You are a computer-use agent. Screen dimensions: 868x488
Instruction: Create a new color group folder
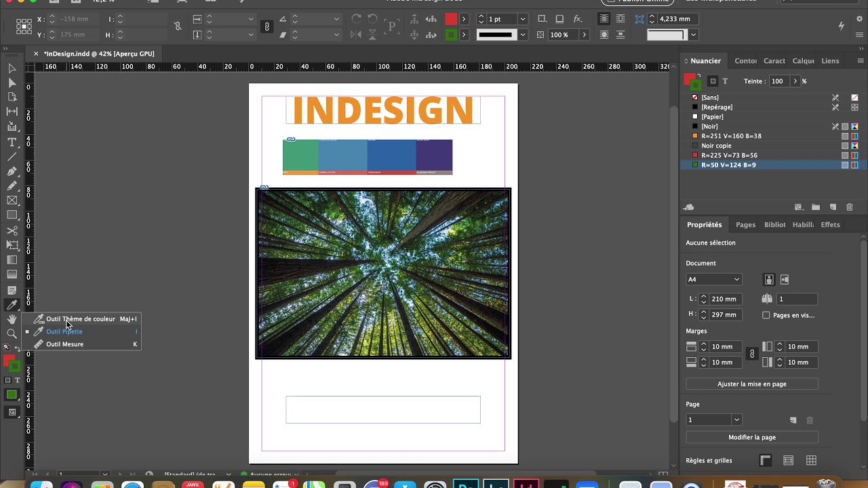tap(816, 207)
